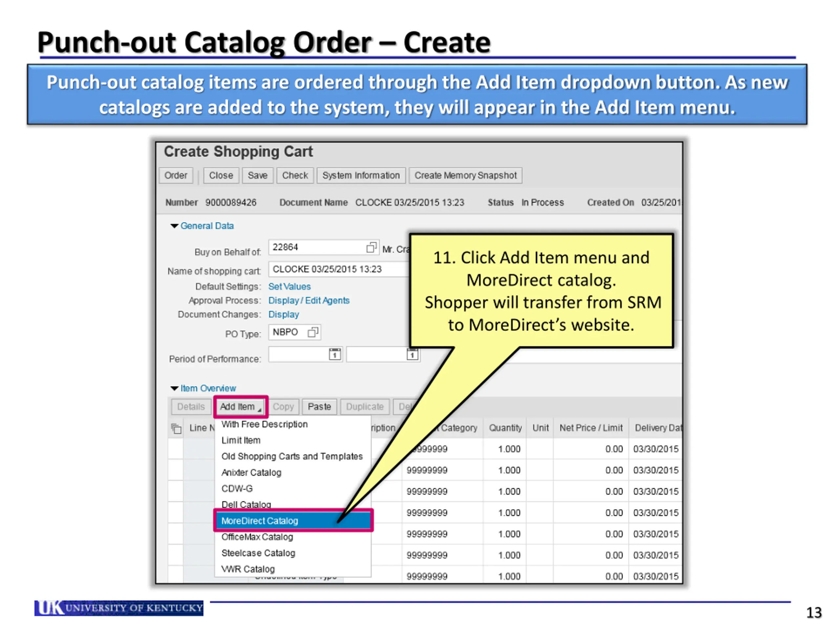Select With Free Description menu option
Image resolution: width=840 pixels, height=630 pixels.
click(264, 424)
